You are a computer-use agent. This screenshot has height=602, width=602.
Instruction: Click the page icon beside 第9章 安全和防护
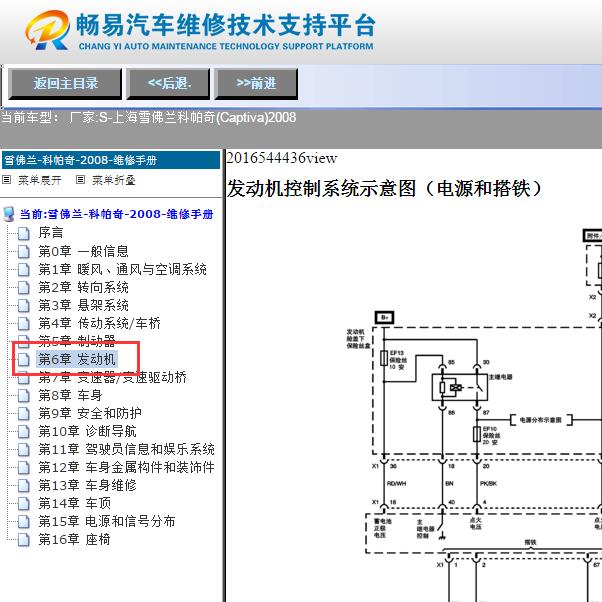[x=24, y=413]
